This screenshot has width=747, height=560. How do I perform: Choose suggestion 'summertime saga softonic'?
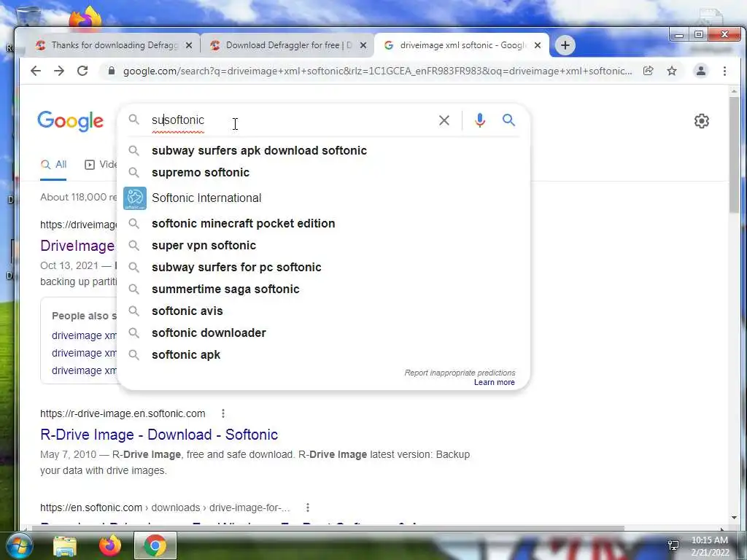323,289
